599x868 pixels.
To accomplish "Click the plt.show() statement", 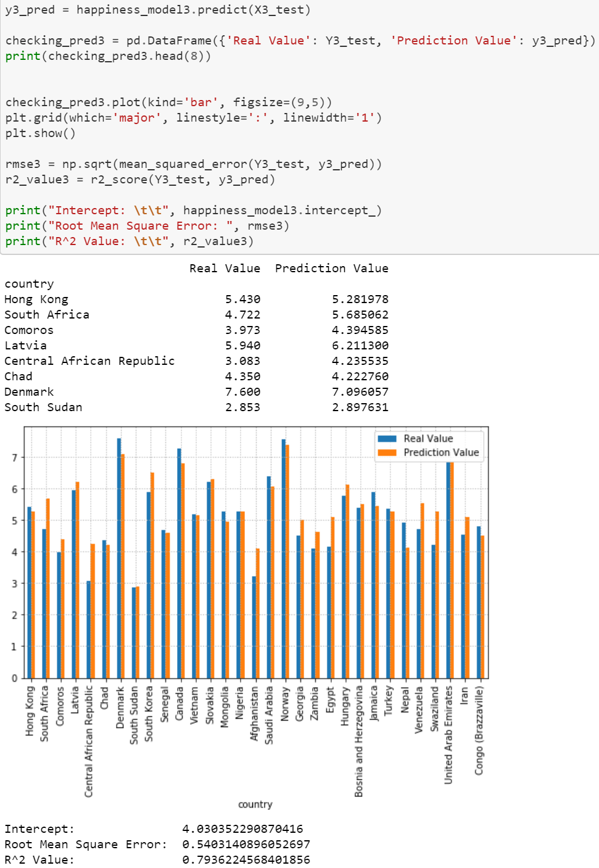I will [x=40, y=133].
